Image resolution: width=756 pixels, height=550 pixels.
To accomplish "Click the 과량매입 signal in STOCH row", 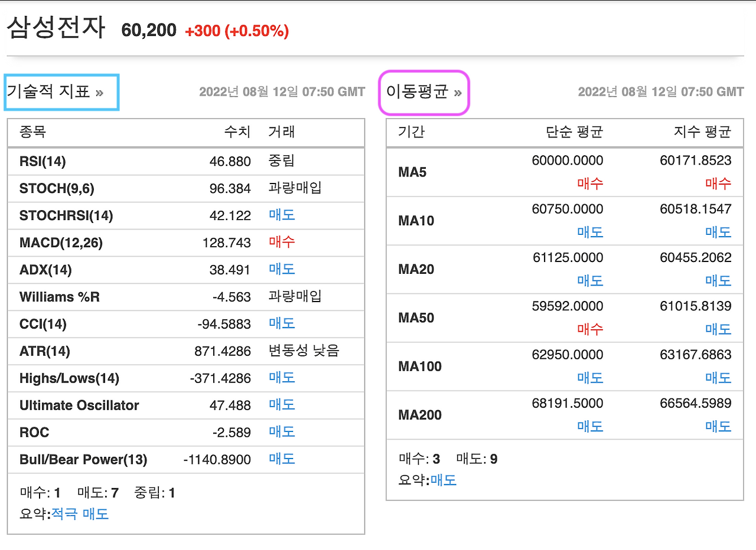I will click(295, 188).
